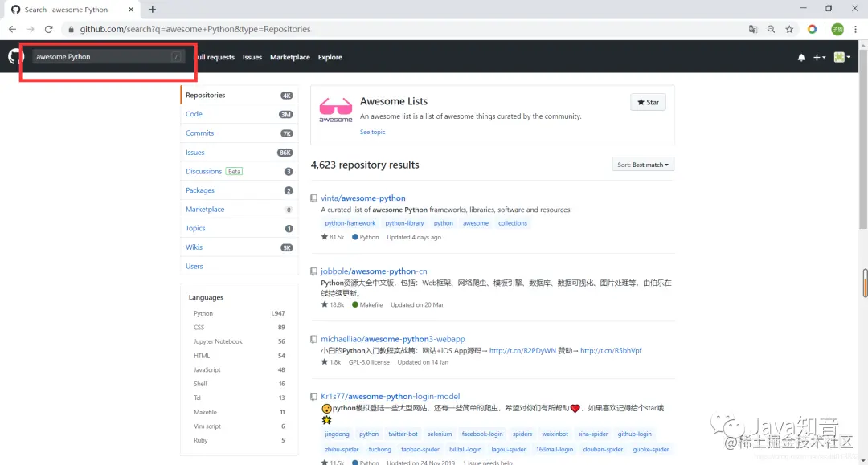
Task: Click the See topic link
Action: point(373,133)
